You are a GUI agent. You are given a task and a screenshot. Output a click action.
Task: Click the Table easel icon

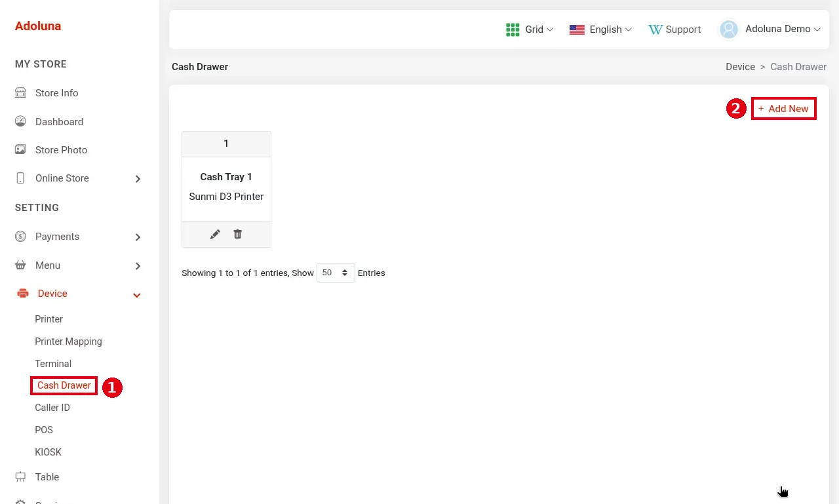pos(20,477)
